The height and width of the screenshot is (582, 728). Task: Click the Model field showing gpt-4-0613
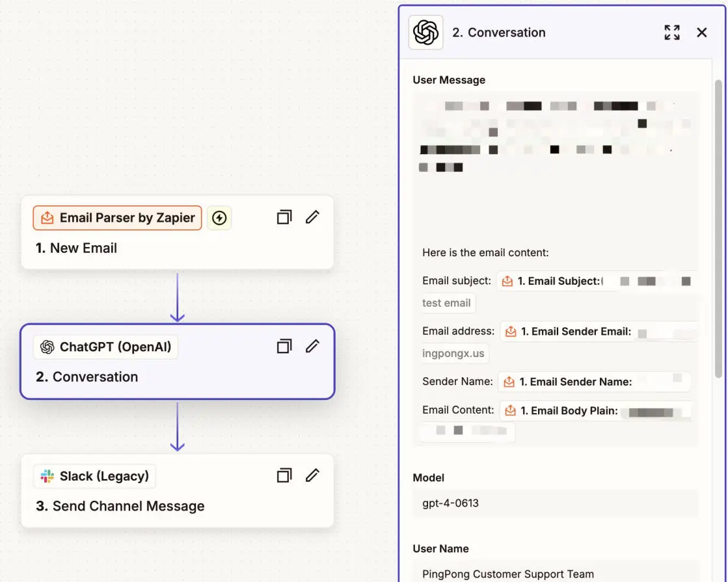(556, 503)
